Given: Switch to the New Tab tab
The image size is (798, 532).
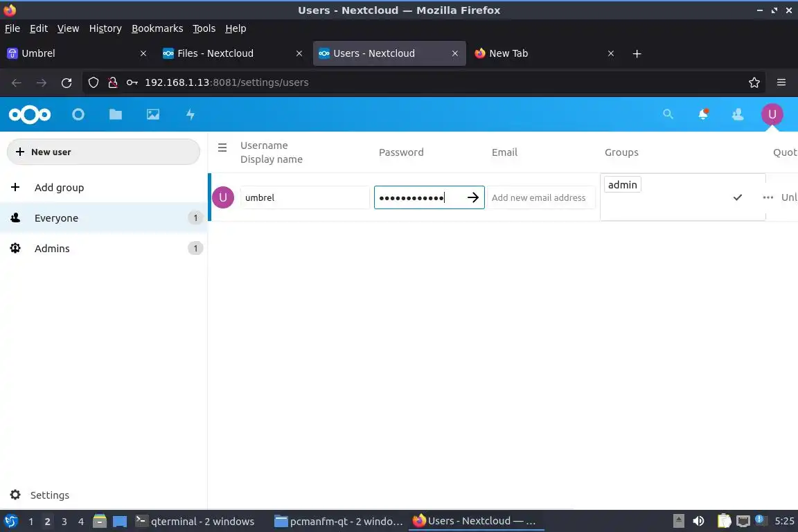Looking at the screenshot, I should 544,53.
